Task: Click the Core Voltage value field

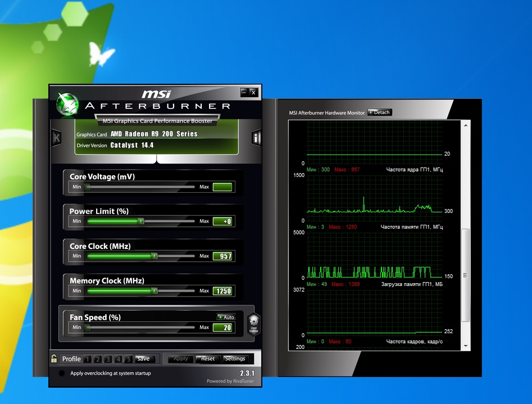Action: (222, 187)
